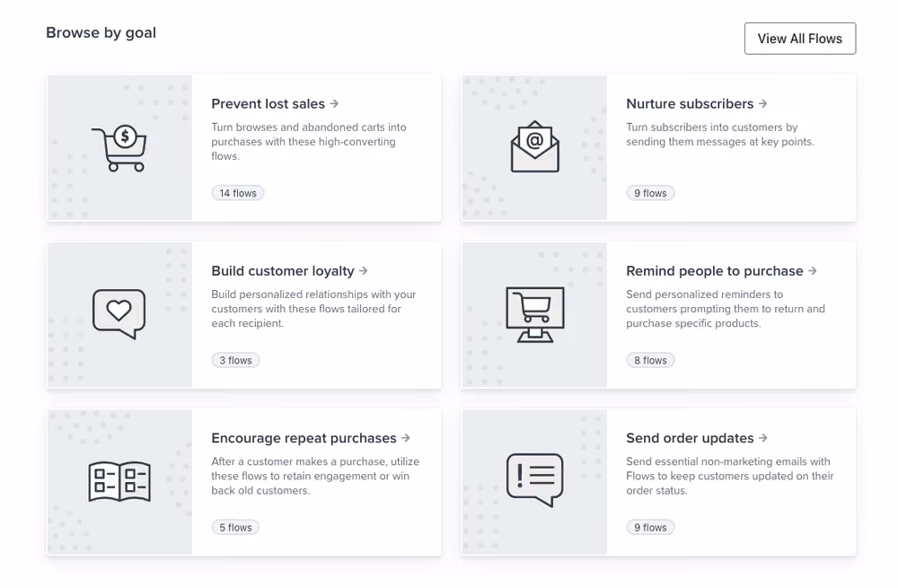Click the arrow beside Send order updates
The image size is (898, 588).
click(762, 438)
